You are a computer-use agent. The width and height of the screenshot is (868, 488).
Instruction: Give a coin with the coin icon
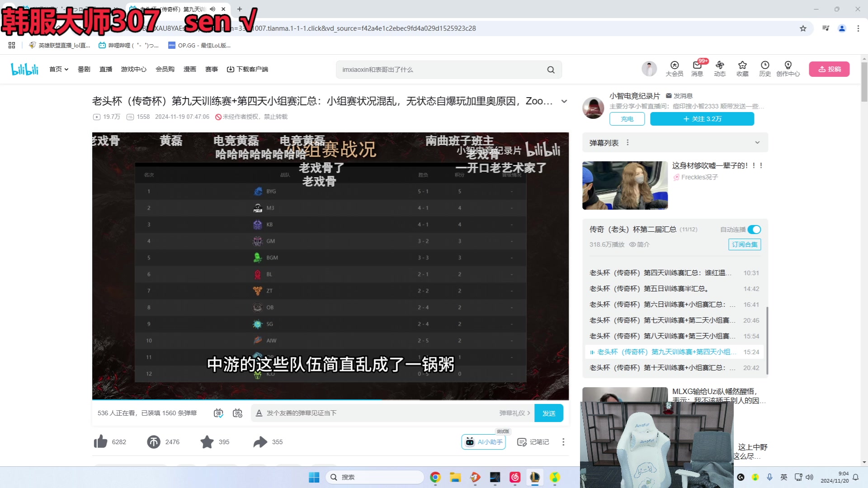(x=154, y=441)
